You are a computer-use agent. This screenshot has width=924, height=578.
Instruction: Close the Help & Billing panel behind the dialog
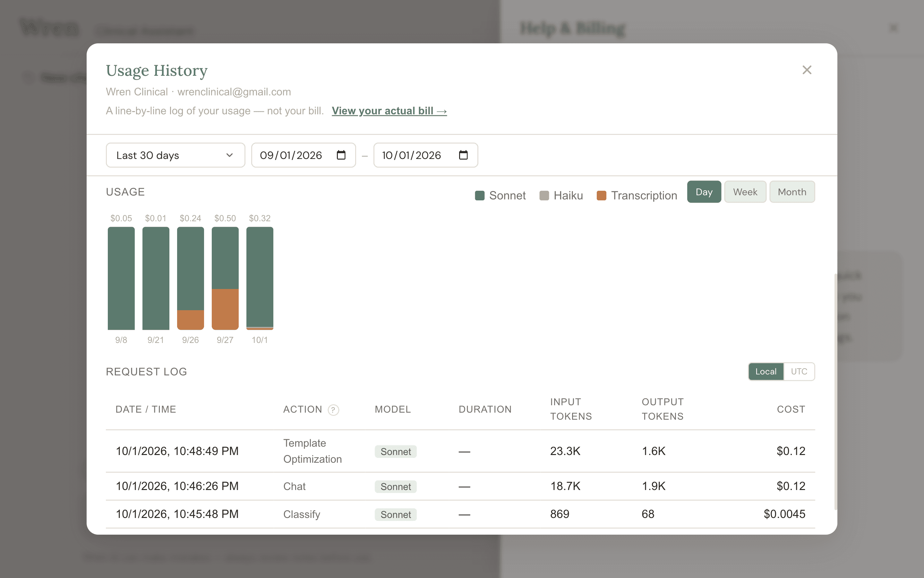pos(894,28)
